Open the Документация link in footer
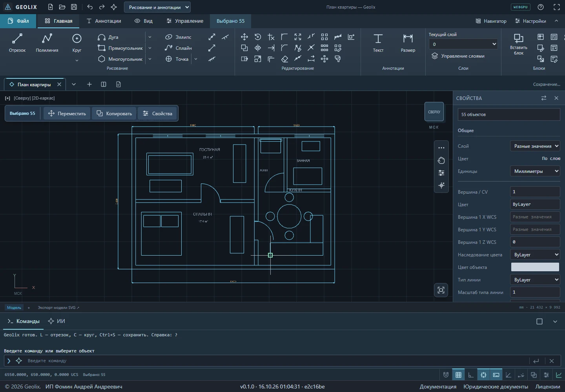565x392 pixels. click(438, 387)
